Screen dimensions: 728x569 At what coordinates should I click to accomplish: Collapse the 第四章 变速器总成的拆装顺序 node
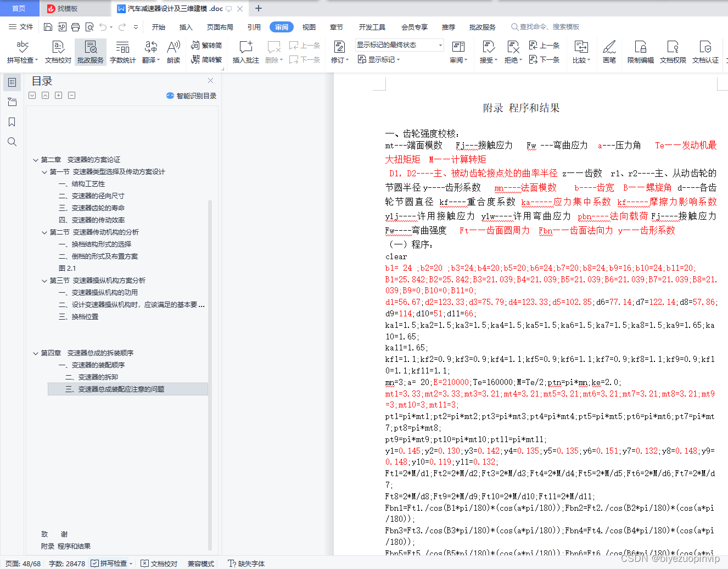[36, 353]
